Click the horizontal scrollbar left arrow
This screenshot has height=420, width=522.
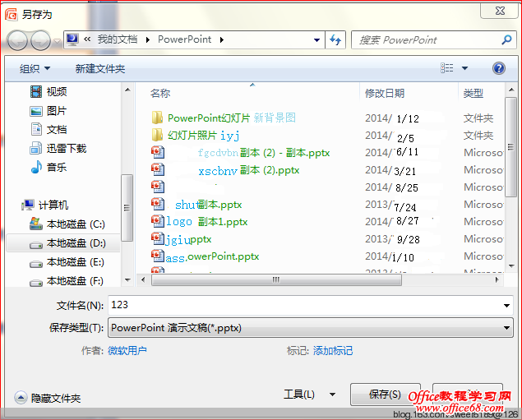(143, 280)
